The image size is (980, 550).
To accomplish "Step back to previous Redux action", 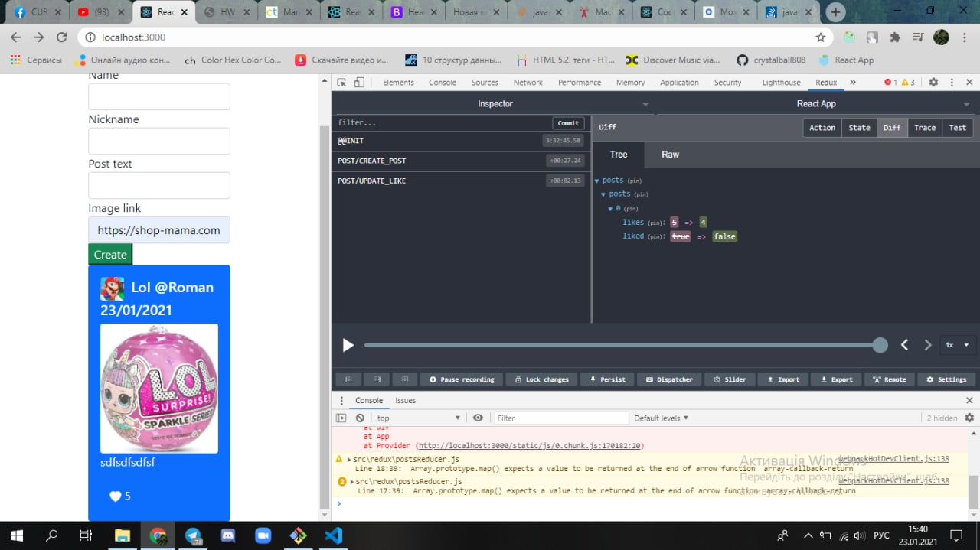I will pos(904,345).
